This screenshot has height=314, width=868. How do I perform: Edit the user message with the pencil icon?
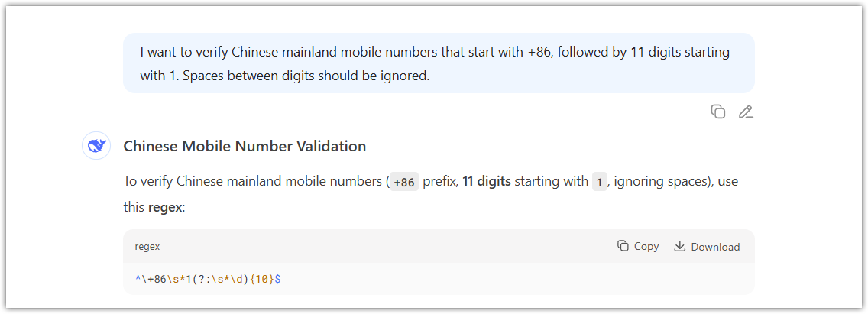[x=746, y=112]
